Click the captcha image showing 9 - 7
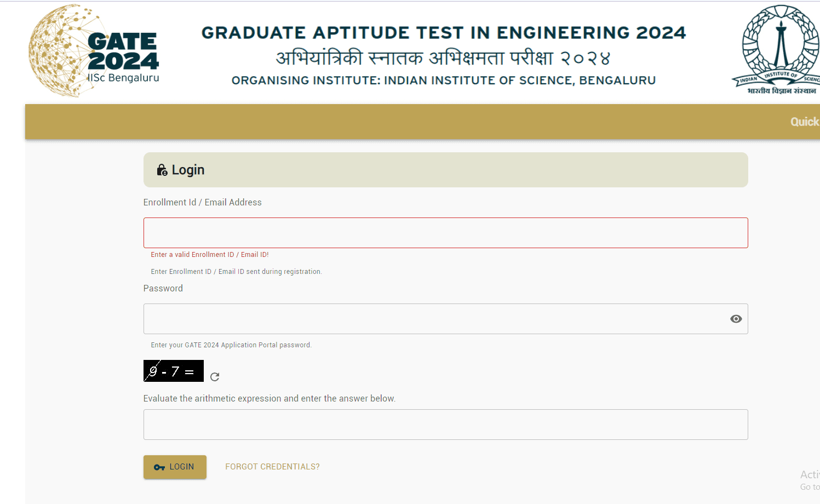The width and height of the screenshot is (820, 504). (173, 371)
